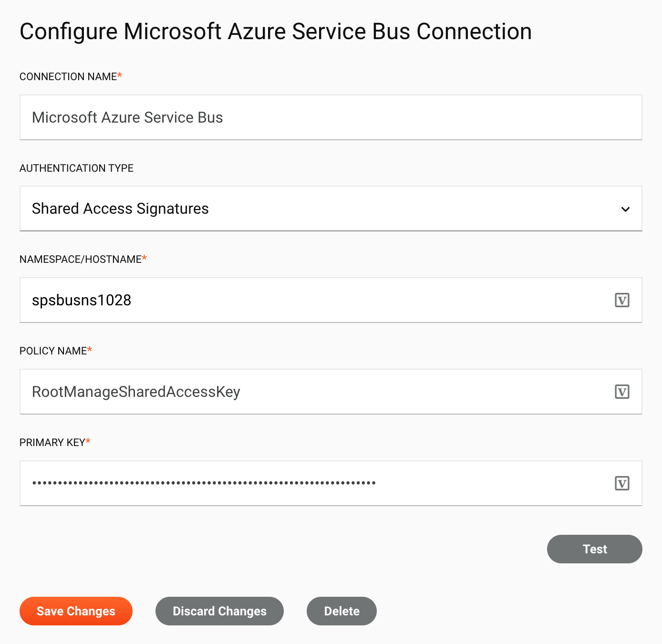Click the Configure Microsoft Azure Service Bus Connection heading

pyautogui.click(x=276, y=32)
